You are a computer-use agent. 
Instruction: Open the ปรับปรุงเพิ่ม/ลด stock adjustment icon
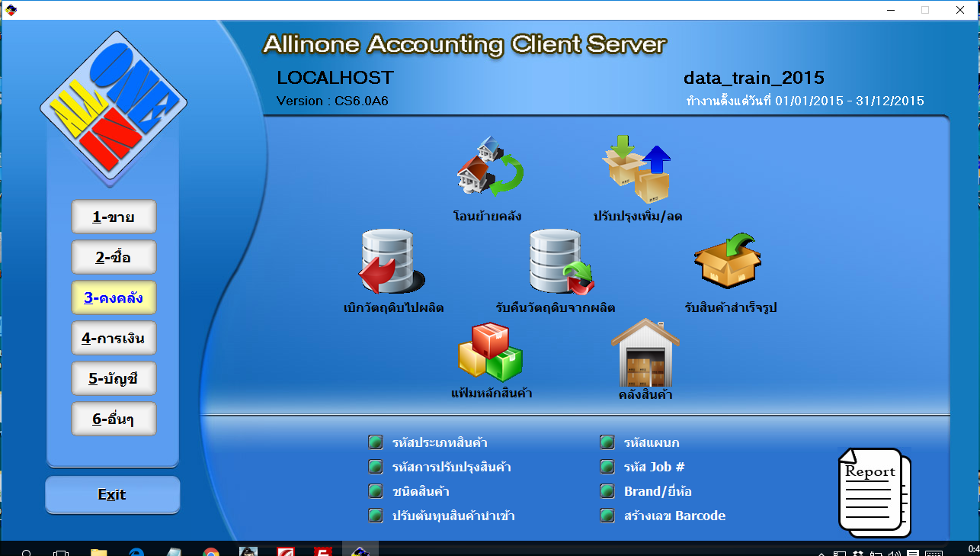[637, 169]
